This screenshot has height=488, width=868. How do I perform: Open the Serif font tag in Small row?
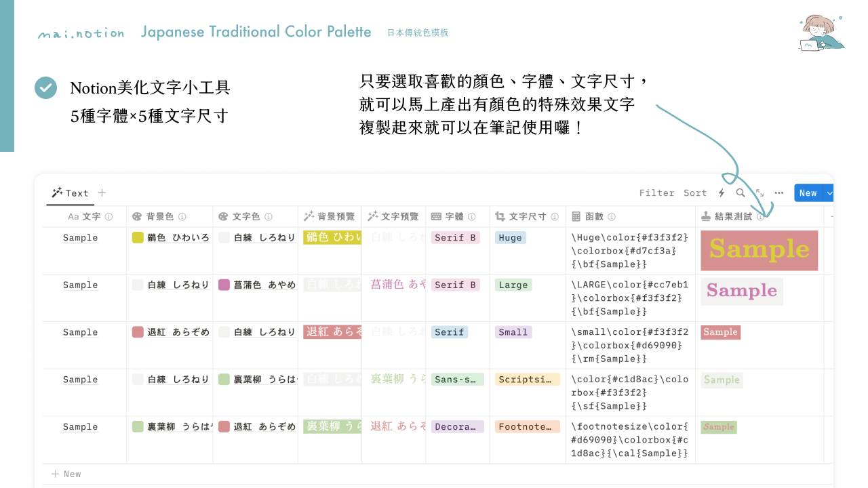(x=450, y=332)
